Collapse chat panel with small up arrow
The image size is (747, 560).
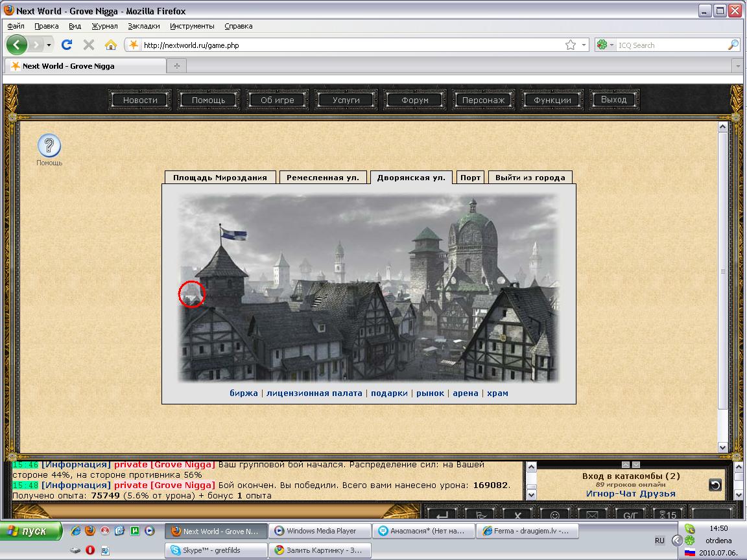tap(626, 464)
